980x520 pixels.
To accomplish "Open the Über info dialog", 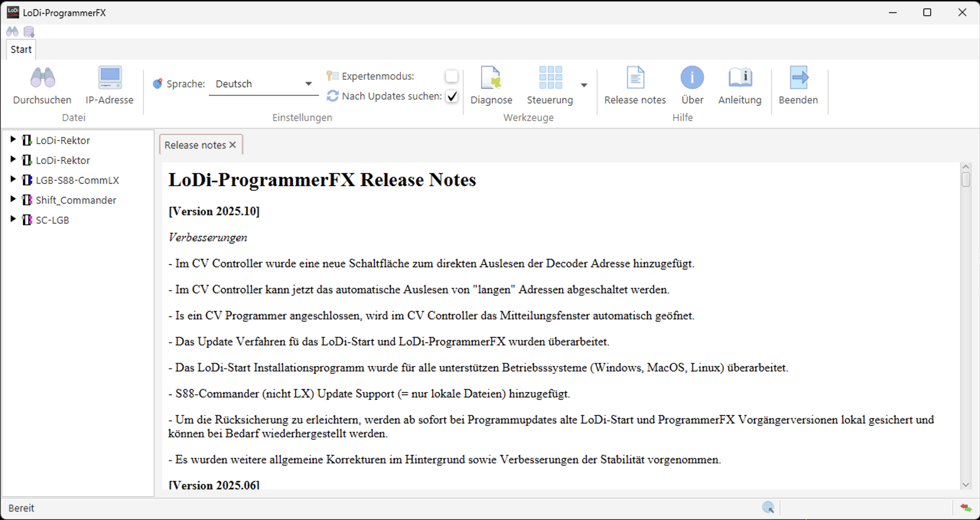I will pos(692,85).
